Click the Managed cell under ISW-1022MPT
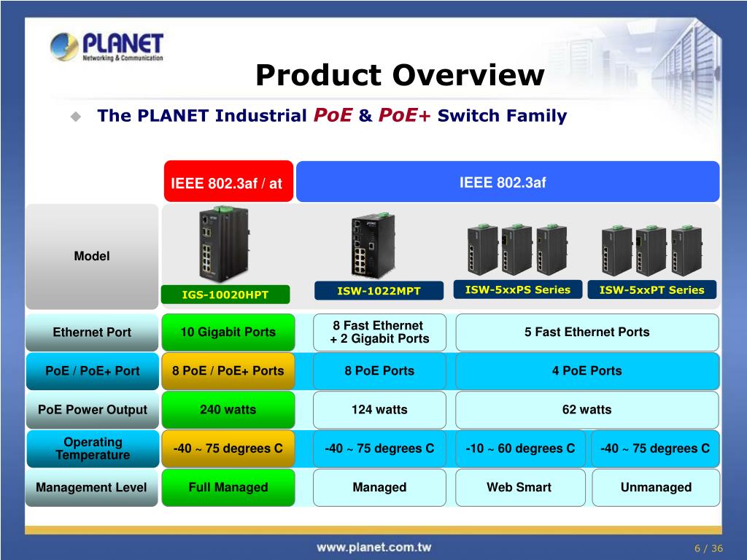This screenshot has width=747, height=560. pos(379,488)
